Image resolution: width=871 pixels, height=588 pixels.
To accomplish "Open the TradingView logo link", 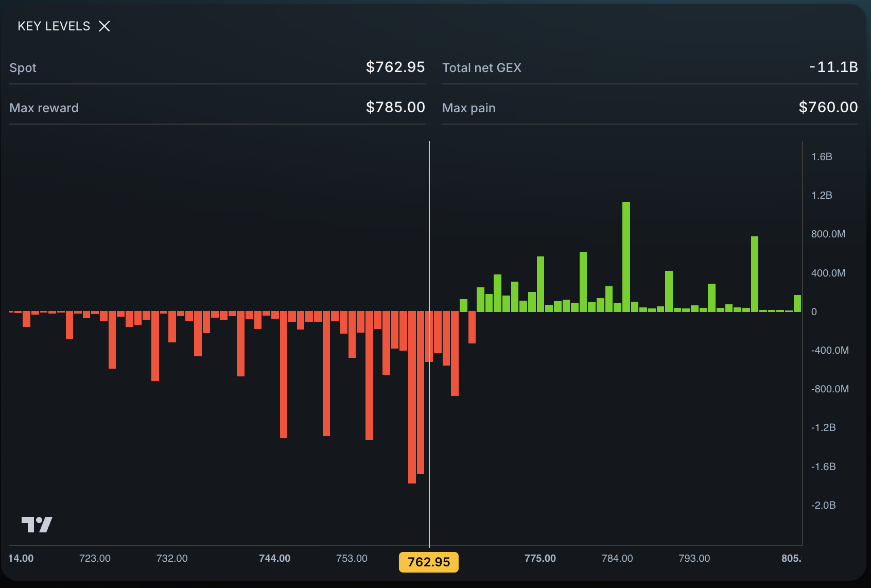I will (37, 525).
